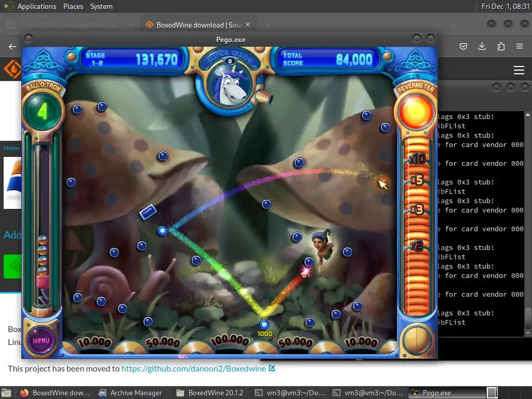Image resolution: width=532 pixels, height=399 pixels.
Task: Click the x5 multiplier marker on Fevermeter
Action: click(417, 180)
